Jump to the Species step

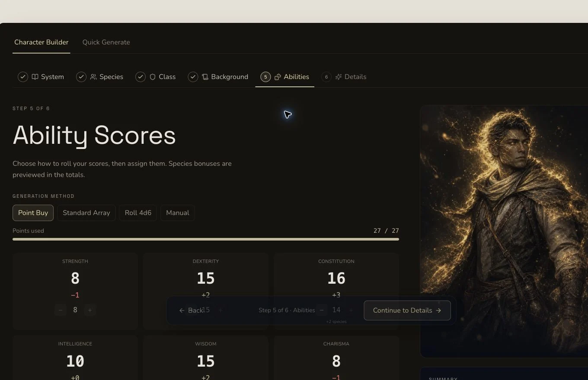(100, 77)
